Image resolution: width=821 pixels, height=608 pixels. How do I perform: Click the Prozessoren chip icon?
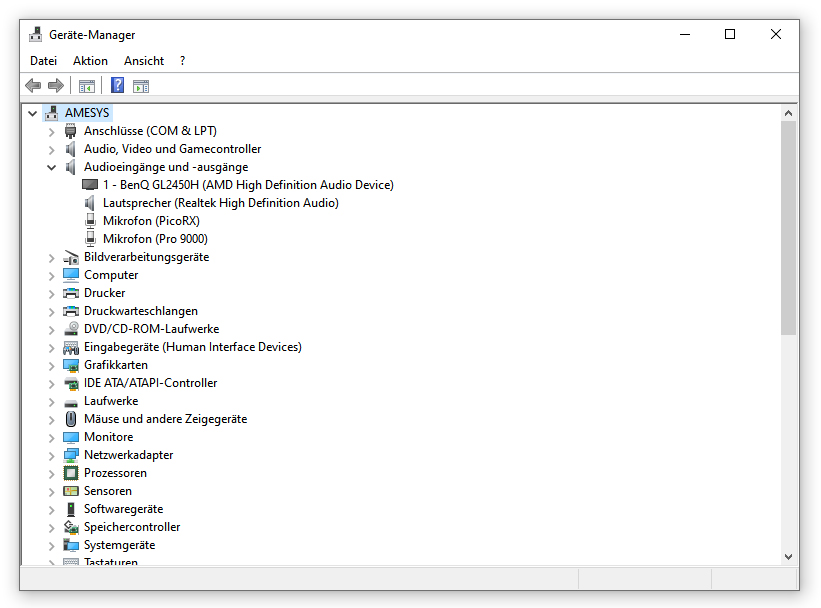(x=71, y=473)
